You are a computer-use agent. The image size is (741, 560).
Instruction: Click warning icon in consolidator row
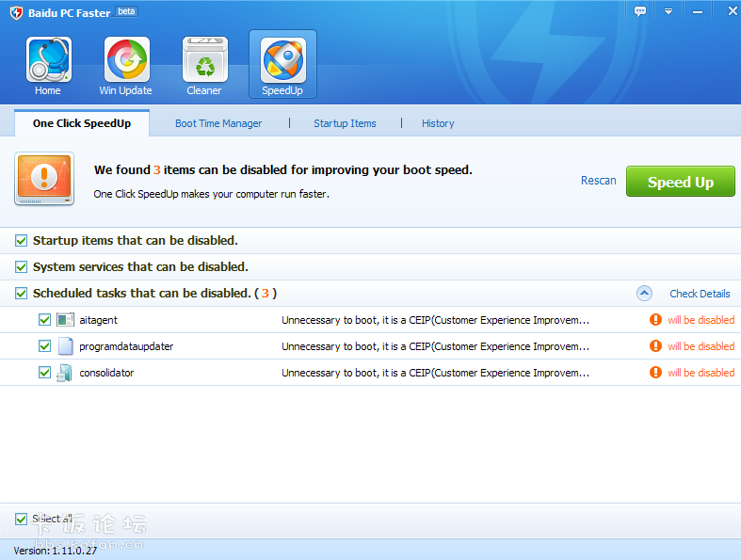(x=655, y=373)
